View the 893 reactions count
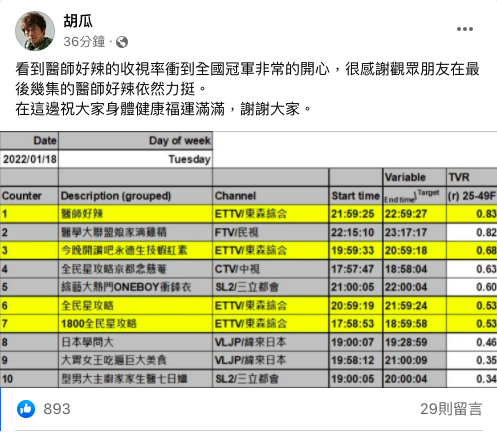 point(57,409)
